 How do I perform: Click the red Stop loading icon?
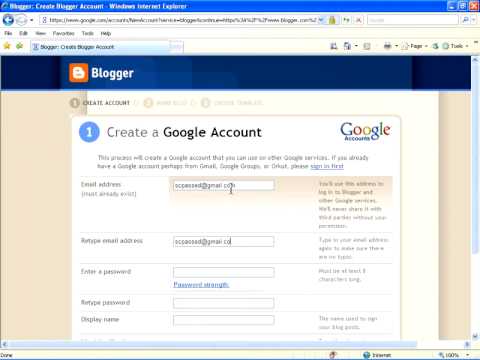pos(358,20)
